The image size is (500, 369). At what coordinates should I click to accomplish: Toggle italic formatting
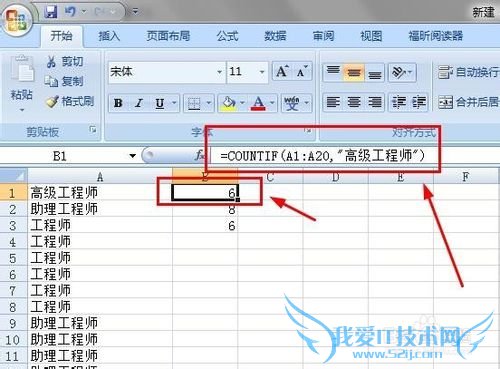tap(138, 103)
